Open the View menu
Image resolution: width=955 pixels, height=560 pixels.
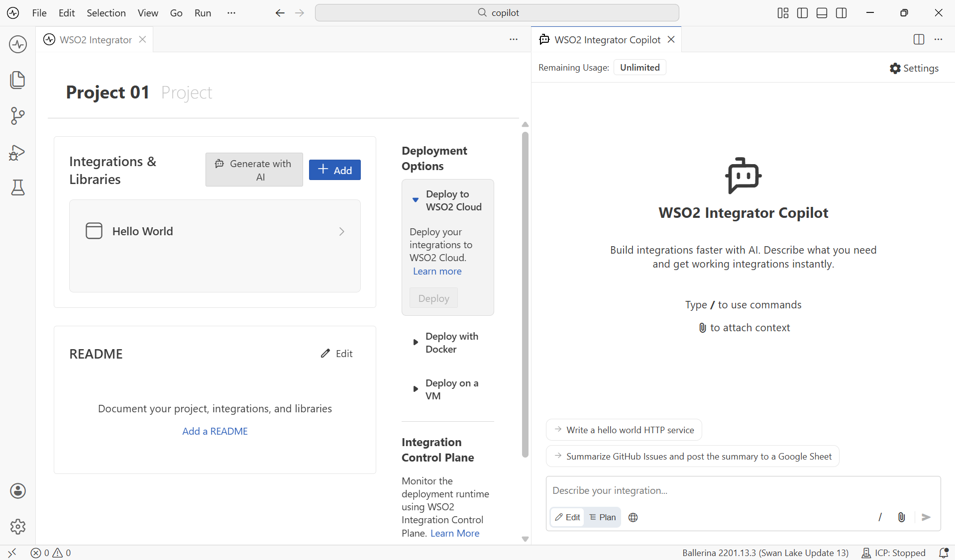(148, 13)
